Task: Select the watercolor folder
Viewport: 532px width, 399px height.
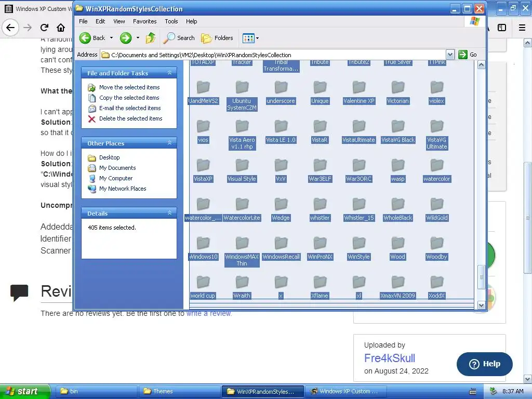Action: pos(436,170)
